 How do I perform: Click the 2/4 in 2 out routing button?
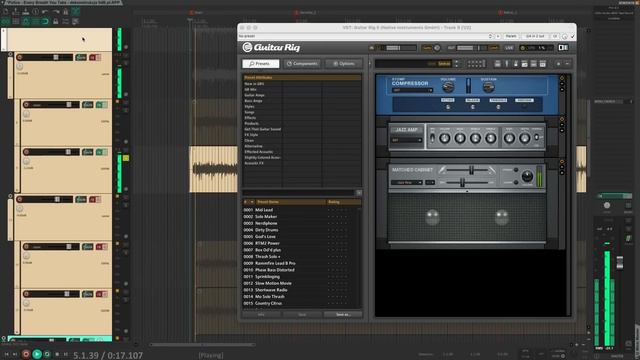pyautogui.click(x=535, y=36)
